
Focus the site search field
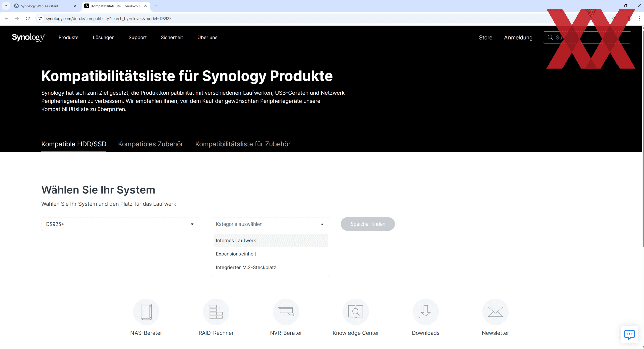pos(587,37)
